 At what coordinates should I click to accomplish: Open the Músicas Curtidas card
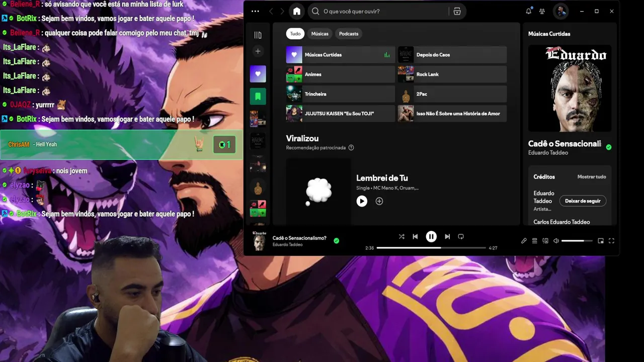point(341,55)
